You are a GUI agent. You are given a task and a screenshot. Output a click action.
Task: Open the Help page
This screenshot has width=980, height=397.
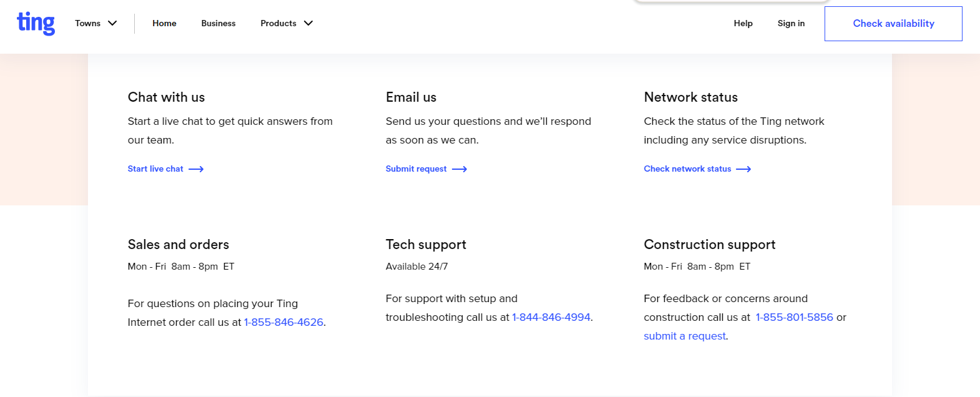tap(743, 23)
